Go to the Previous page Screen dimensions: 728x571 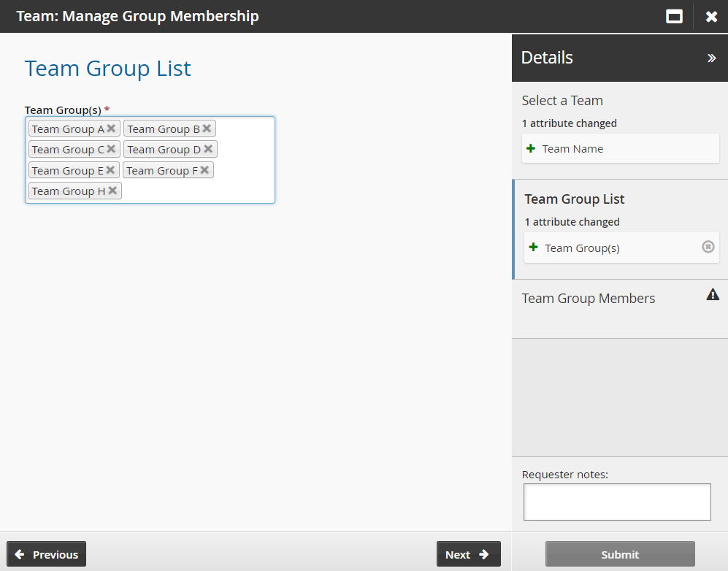coord(47,554)
